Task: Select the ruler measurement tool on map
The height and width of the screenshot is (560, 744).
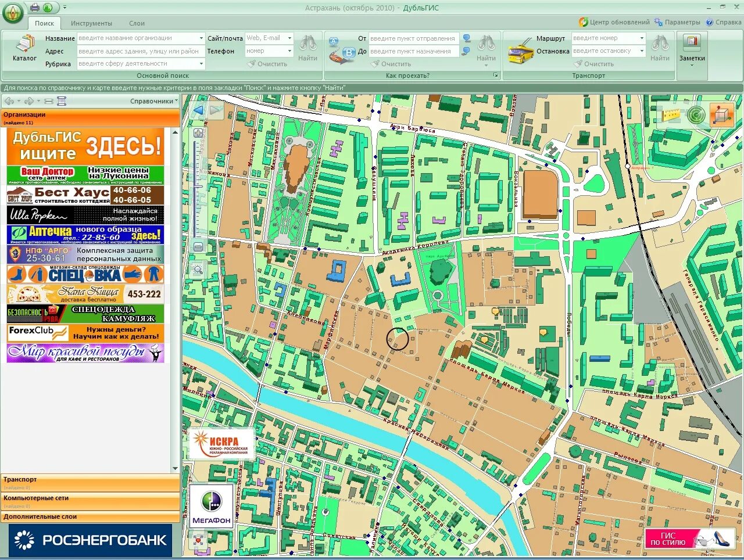Action: tap(671, 114)
